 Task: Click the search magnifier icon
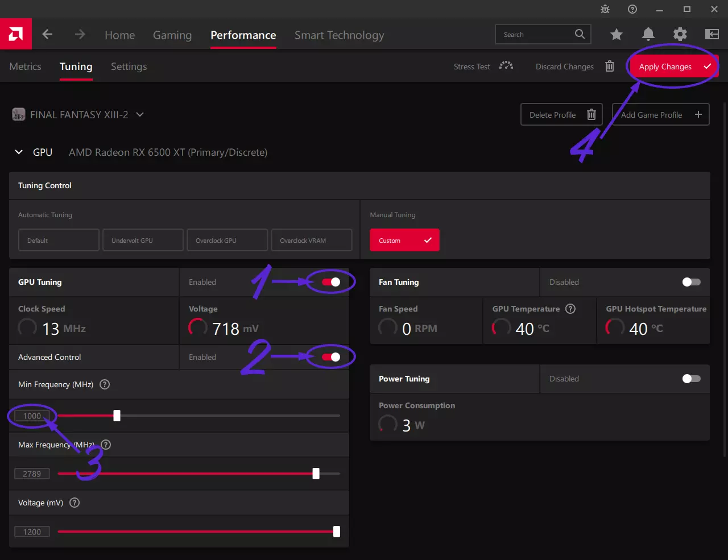[580, 34]
